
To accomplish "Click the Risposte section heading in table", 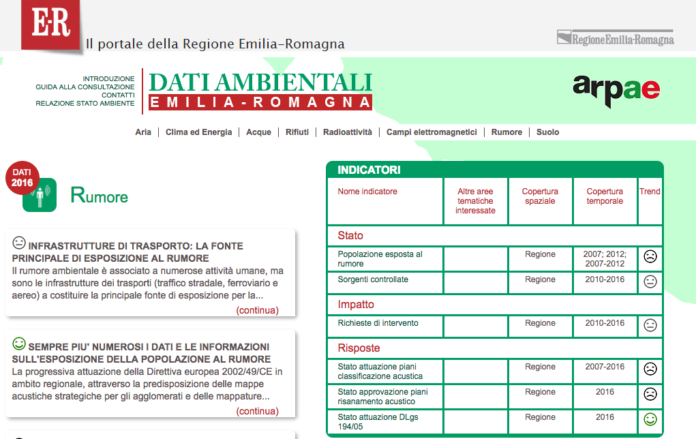I will [359, 348].
